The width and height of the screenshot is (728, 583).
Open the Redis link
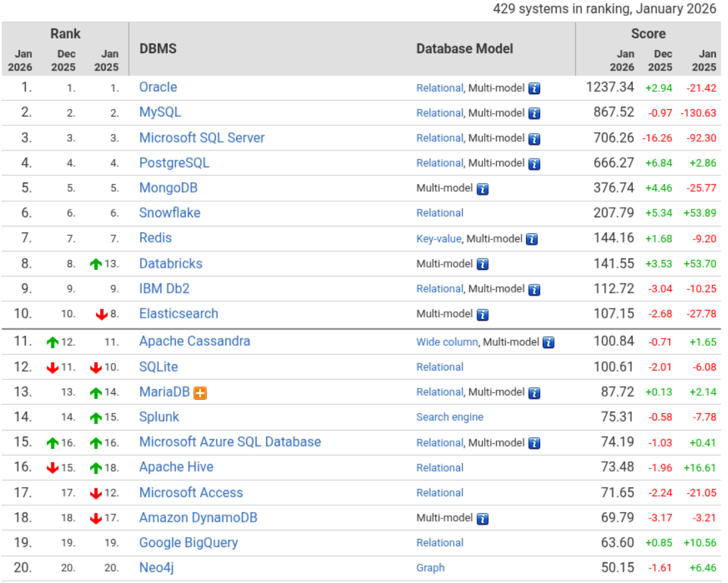(x=155, y=238)
